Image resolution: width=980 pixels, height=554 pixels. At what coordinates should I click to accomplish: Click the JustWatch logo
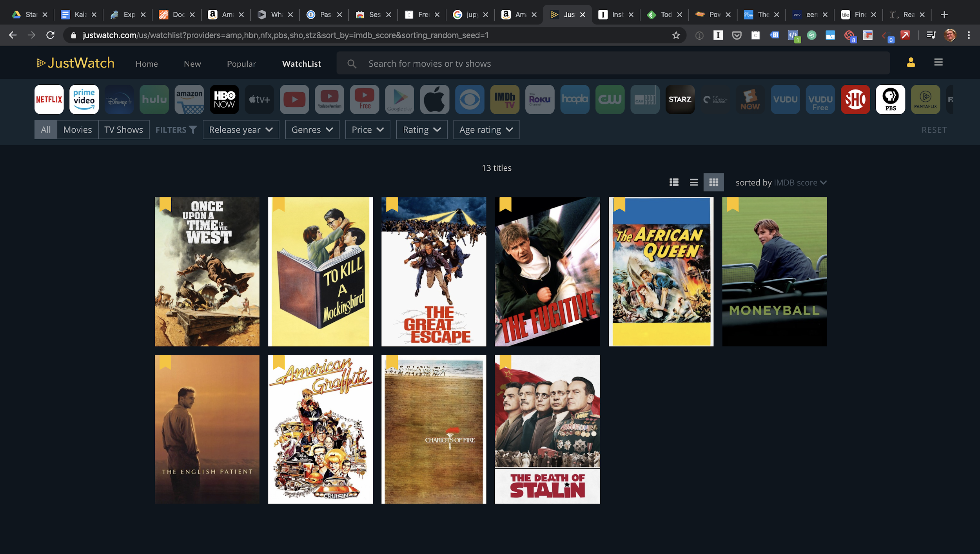76,63
